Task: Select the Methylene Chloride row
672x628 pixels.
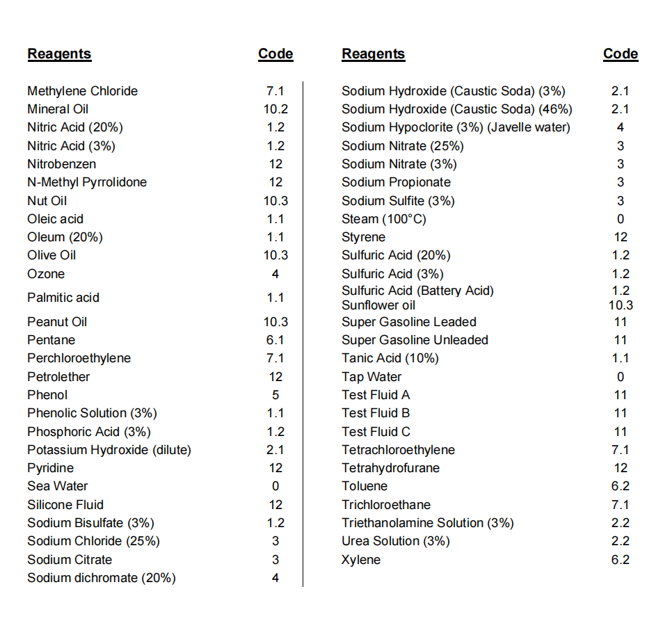Action: tap(157, 91)
